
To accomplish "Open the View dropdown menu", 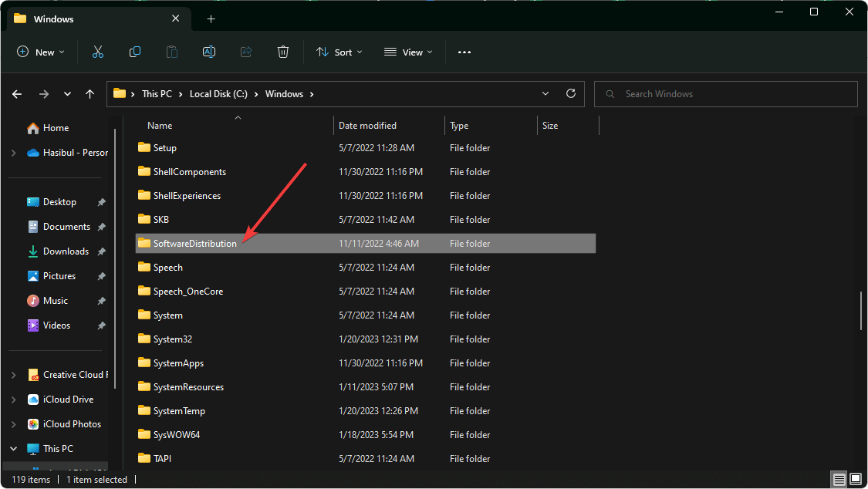I will point(408,52).
